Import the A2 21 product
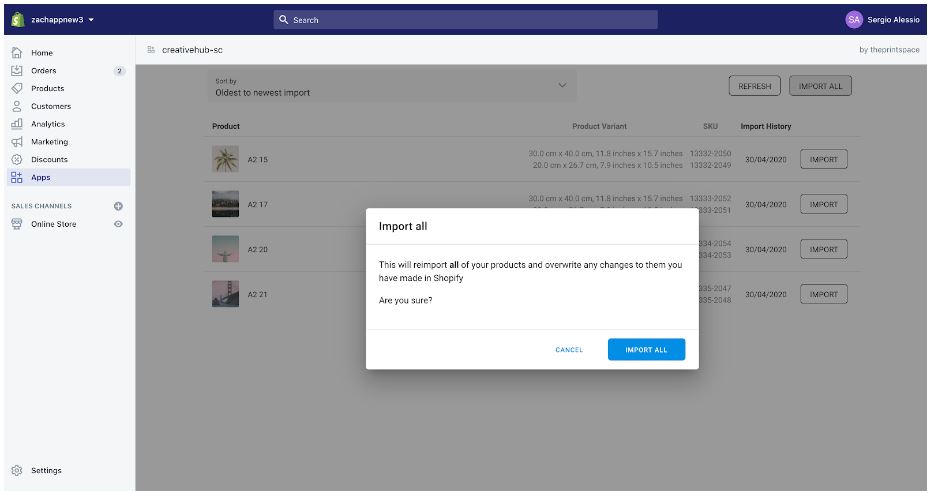Viewport: 930px width, 494px height. pos(823,295)
